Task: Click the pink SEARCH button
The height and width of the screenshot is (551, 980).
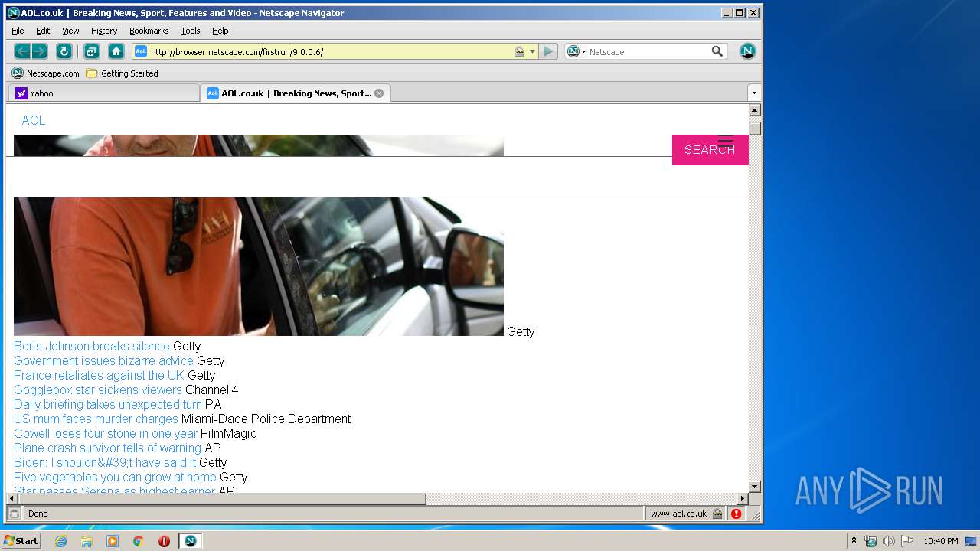Action: (x=710, y=150)
